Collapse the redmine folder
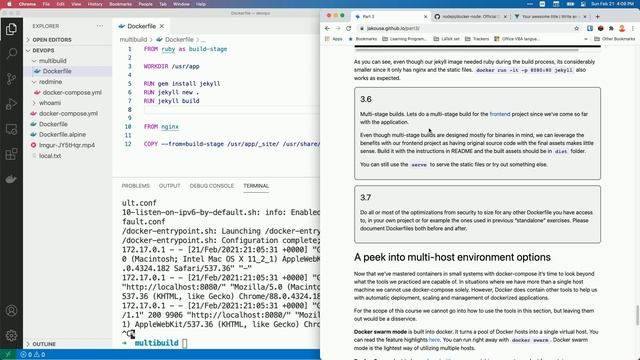640x360 pixels. pos(51,82)
